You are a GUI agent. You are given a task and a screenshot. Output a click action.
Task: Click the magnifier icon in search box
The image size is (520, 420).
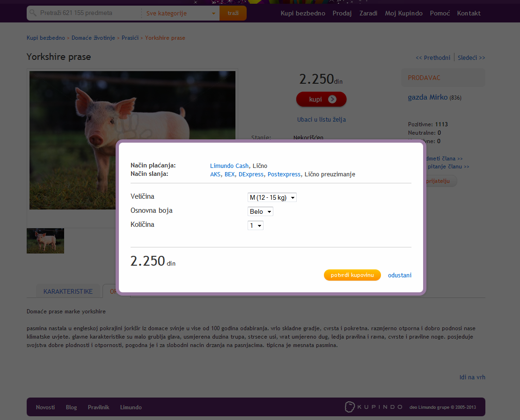33,13
